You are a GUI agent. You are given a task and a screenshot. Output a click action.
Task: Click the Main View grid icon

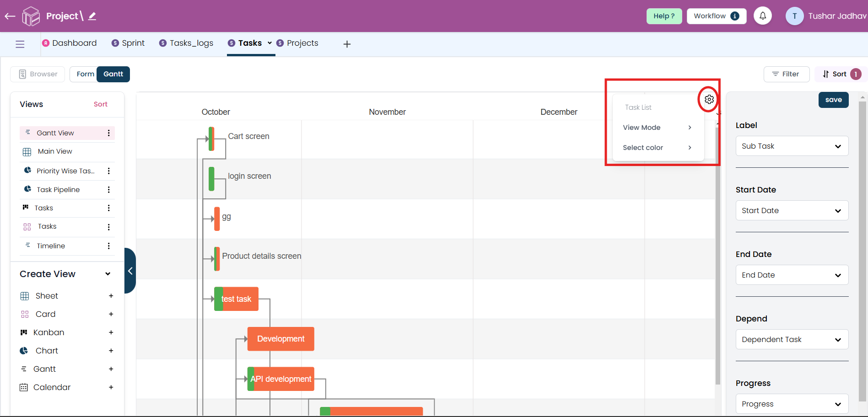tap(27, 152)
